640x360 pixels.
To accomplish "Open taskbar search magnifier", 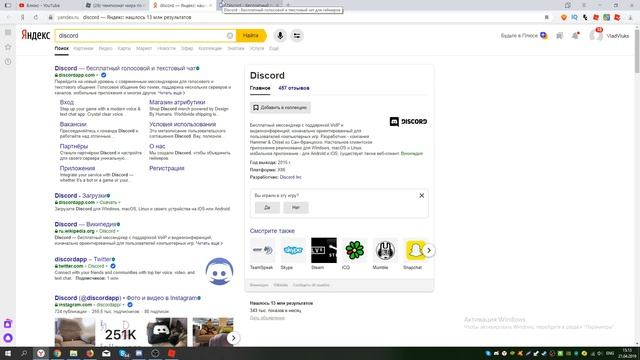I will 24,353.
